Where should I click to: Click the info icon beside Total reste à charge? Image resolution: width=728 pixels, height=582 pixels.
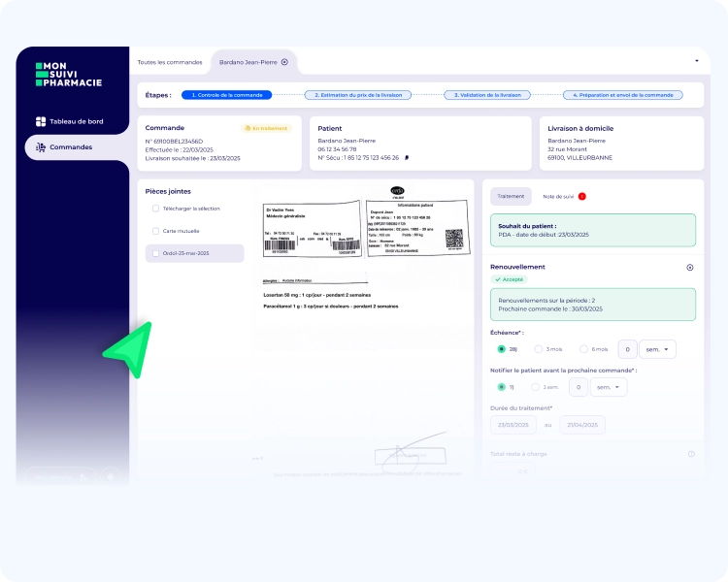coord(691,454)
